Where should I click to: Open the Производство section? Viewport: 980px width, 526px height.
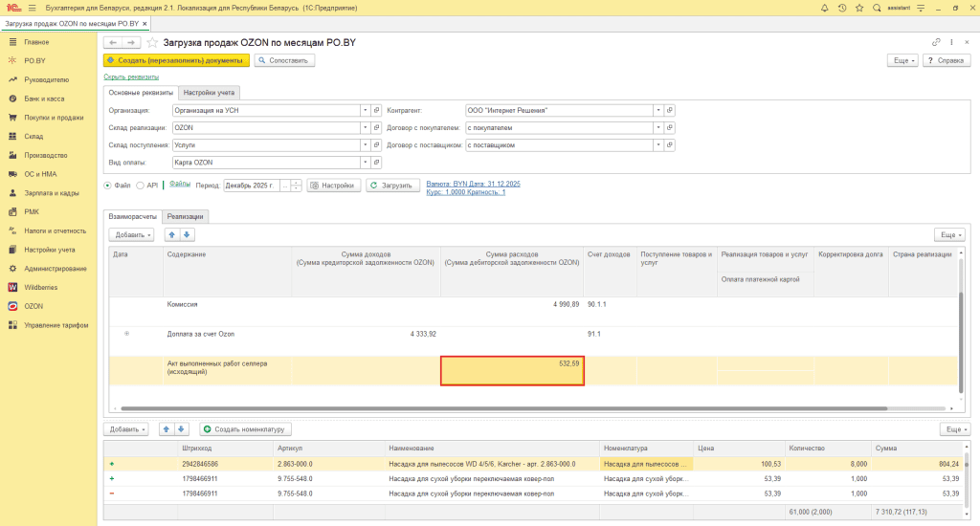(46, 155)
